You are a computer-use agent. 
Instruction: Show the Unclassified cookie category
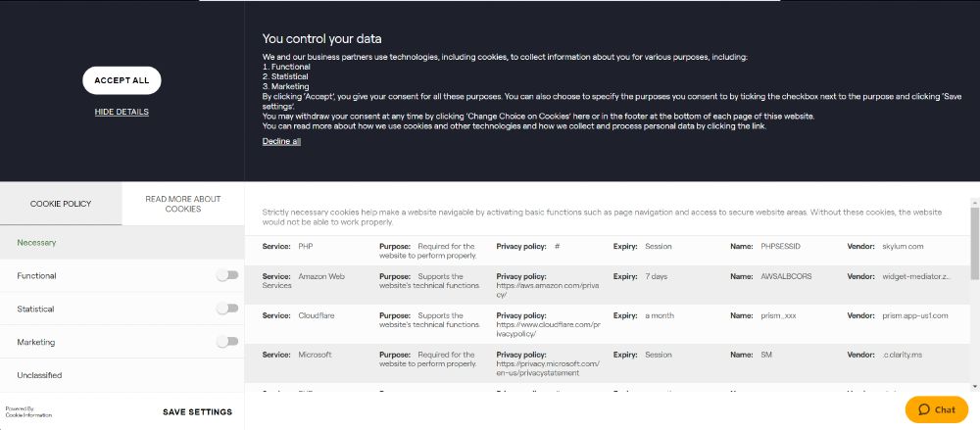tap(39, 375)
